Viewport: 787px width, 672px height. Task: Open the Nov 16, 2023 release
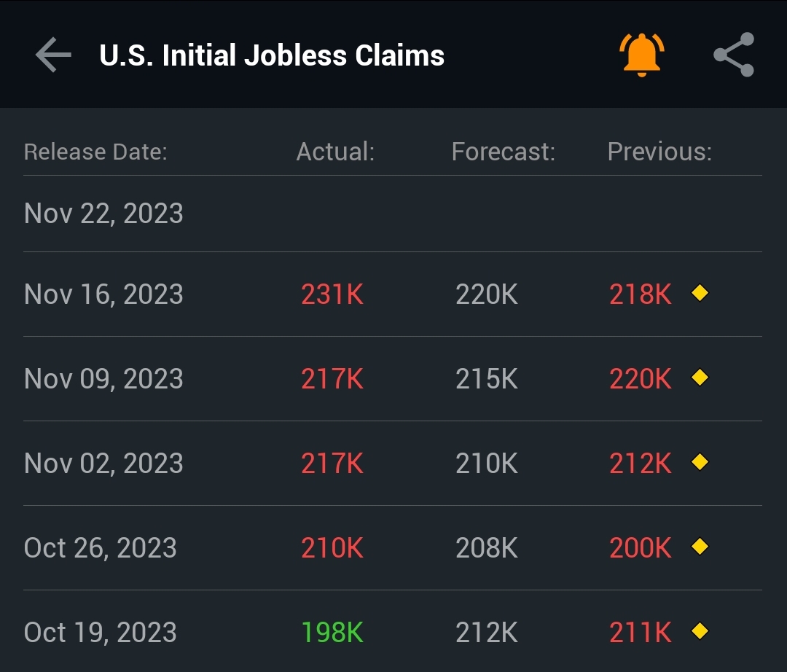tap(393, 294)
